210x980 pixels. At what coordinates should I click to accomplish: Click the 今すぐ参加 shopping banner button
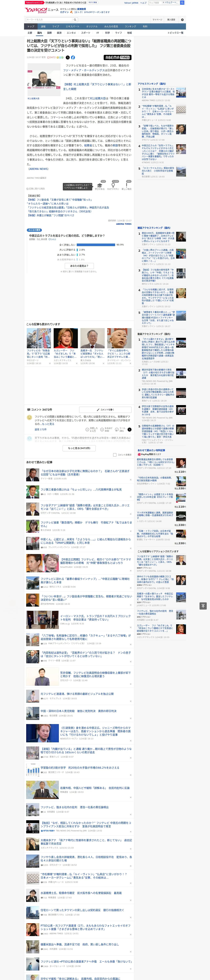(x=92, y=2)
